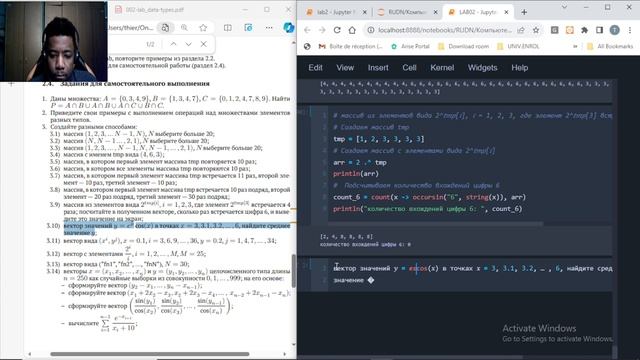The image size is (640, 360).
Task: Open Jupyter Kernel menu
Action: coord(442,68)
